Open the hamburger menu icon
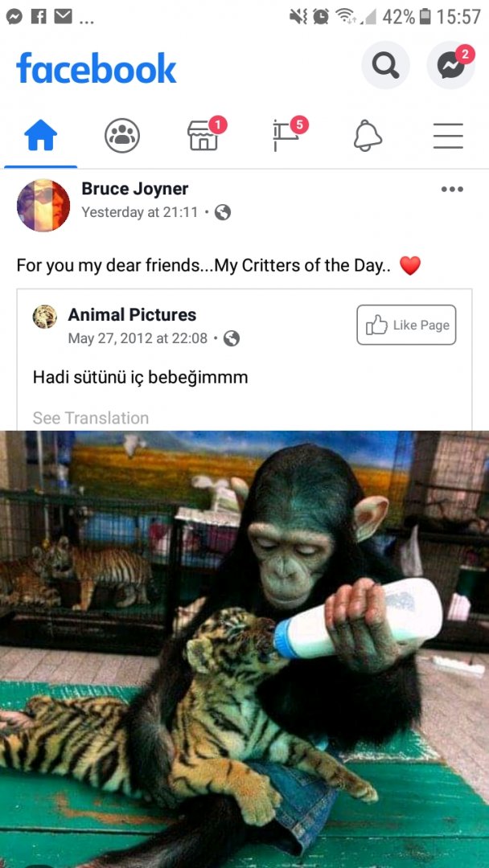The image size is (489, 868). point(448,136)
